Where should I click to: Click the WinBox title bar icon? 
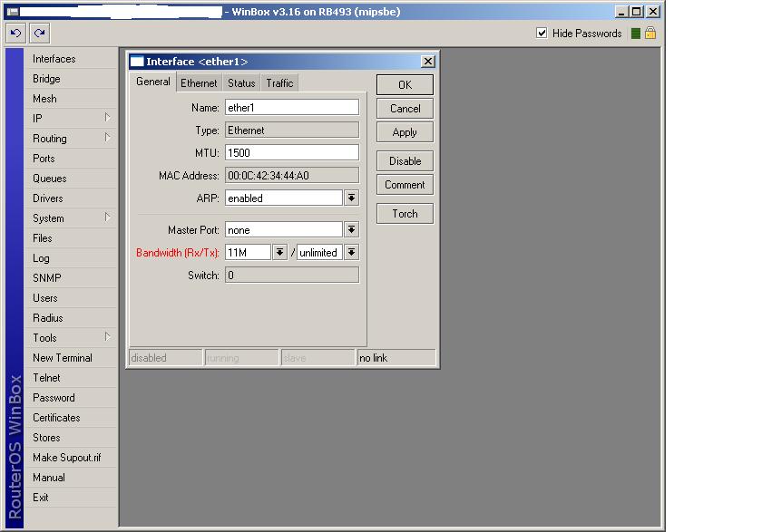pyautogui.click(x=13, y=12)
